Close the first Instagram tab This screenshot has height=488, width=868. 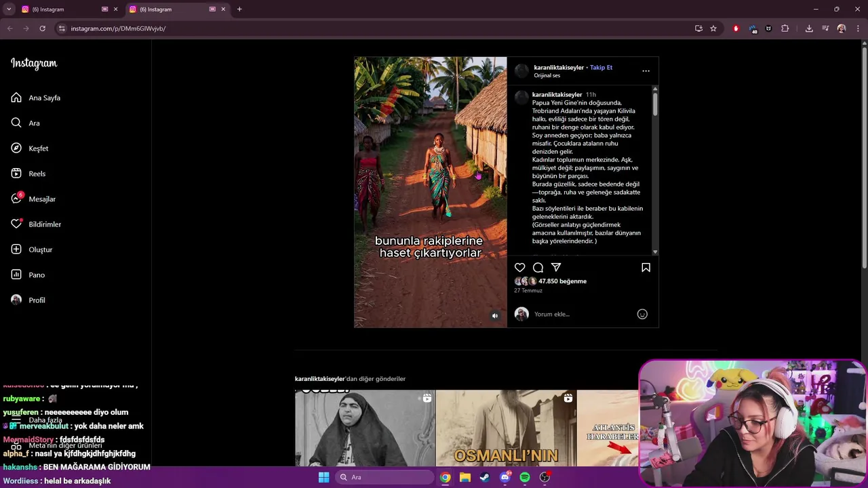pos(115,9)
